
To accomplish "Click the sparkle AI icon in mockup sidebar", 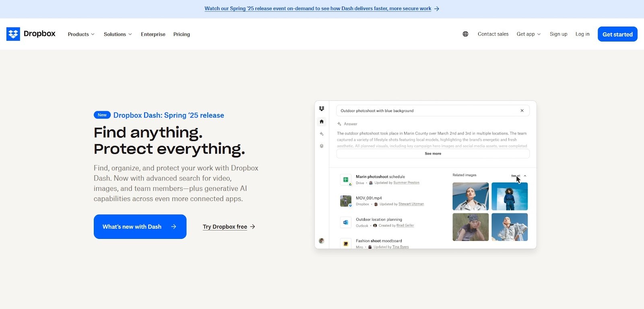I will (322, 134).
